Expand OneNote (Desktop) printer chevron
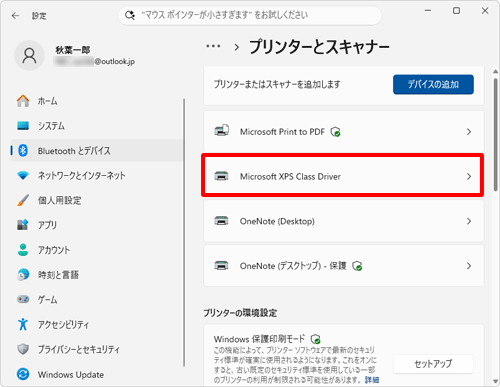 [x=469, y=221]
